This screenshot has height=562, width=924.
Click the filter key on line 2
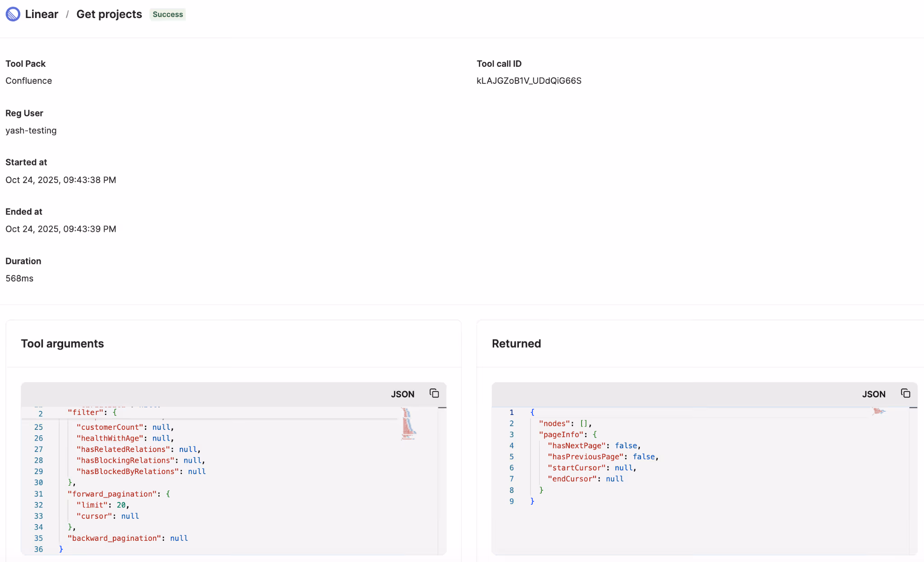87,412
